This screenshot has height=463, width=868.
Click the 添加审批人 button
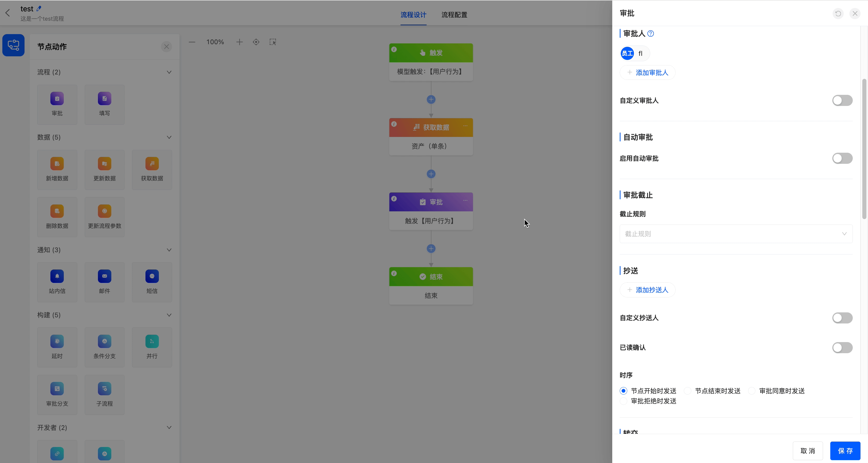point(647,72)
